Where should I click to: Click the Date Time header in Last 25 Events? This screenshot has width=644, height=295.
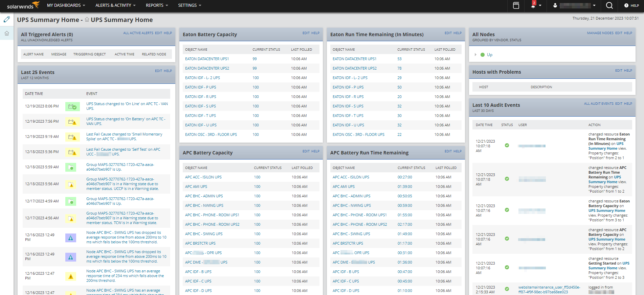(34, 94)
